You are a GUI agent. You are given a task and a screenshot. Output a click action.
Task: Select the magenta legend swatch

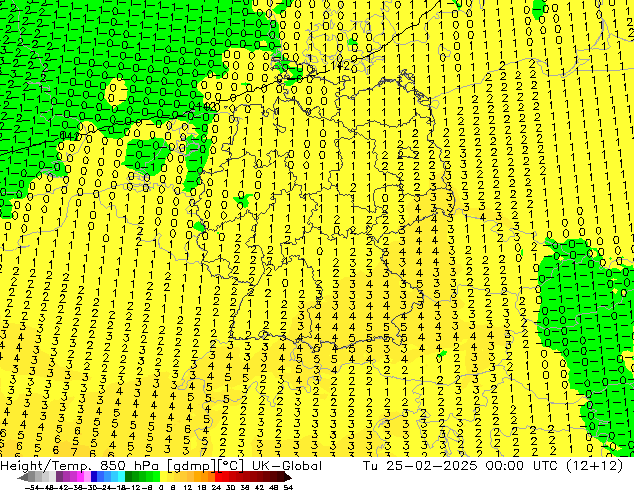[x=80, y=477]
